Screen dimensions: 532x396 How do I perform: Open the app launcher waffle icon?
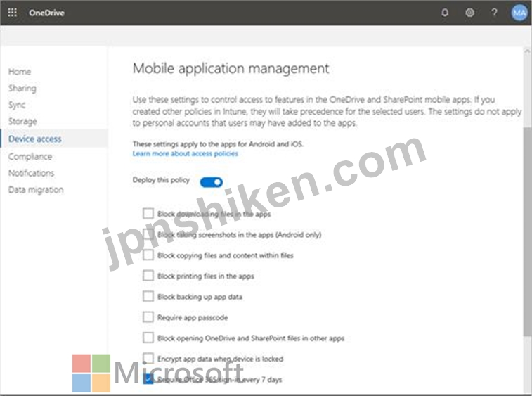(x=12, y=13)
